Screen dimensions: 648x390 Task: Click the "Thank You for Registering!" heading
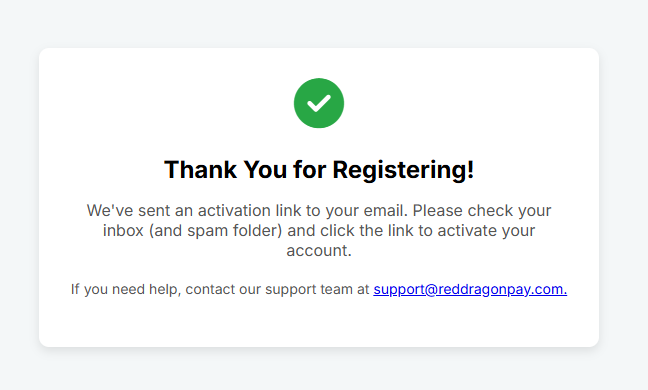(x=319, y=170)
